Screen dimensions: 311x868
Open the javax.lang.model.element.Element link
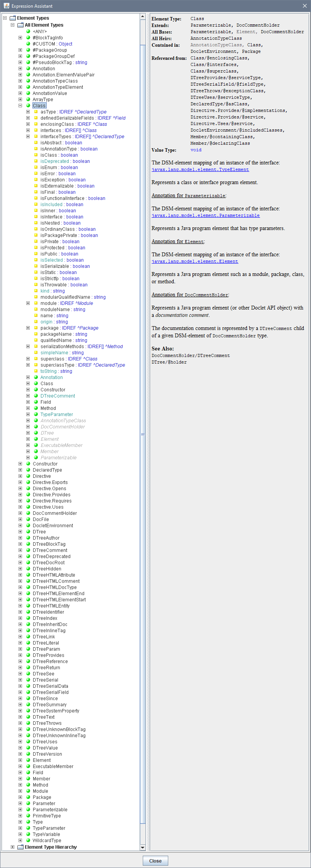(x=195, y=261)
